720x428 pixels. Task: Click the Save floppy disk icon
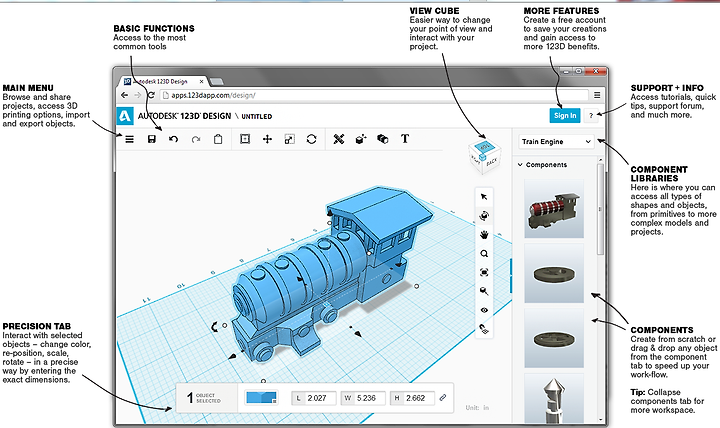coord(152,139)
